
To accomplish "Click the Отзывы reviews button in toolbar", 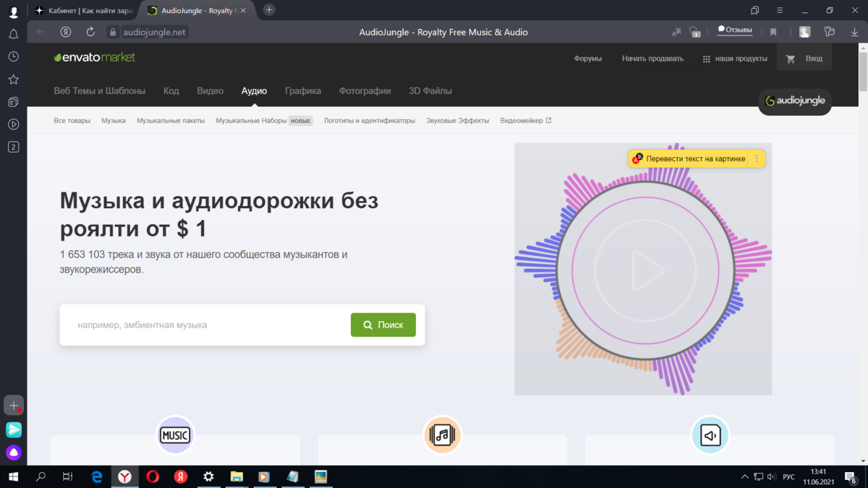I will (735, 30).
